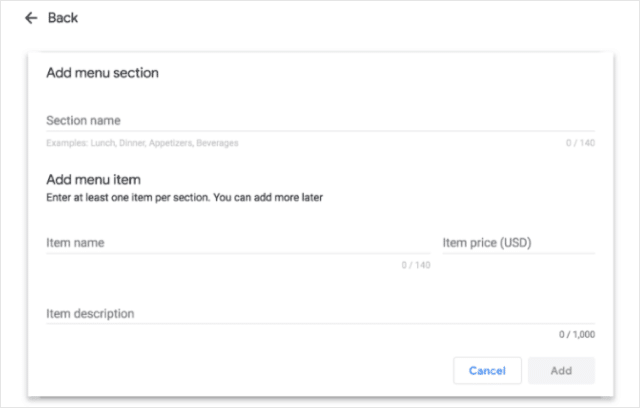Click the Add button
640x408 pixels.
[561, 371]
